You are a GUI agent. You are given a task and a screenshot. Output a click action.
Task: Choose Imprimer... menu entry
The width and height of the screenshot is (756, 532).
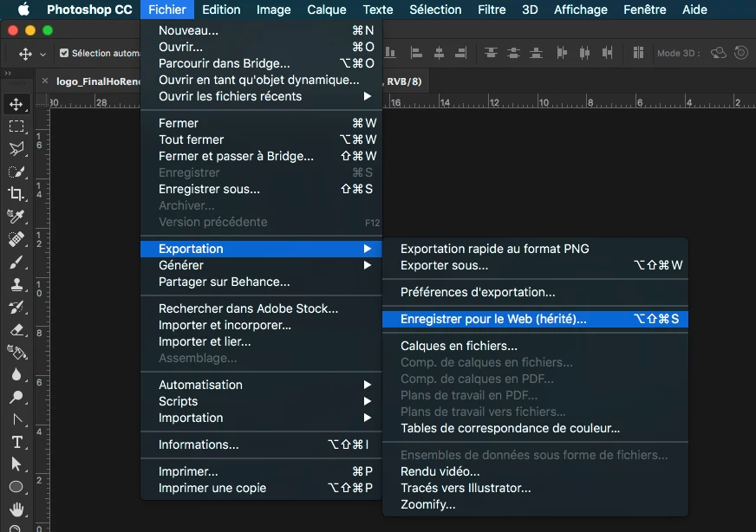pyautogui.click(x=261, y=471)
